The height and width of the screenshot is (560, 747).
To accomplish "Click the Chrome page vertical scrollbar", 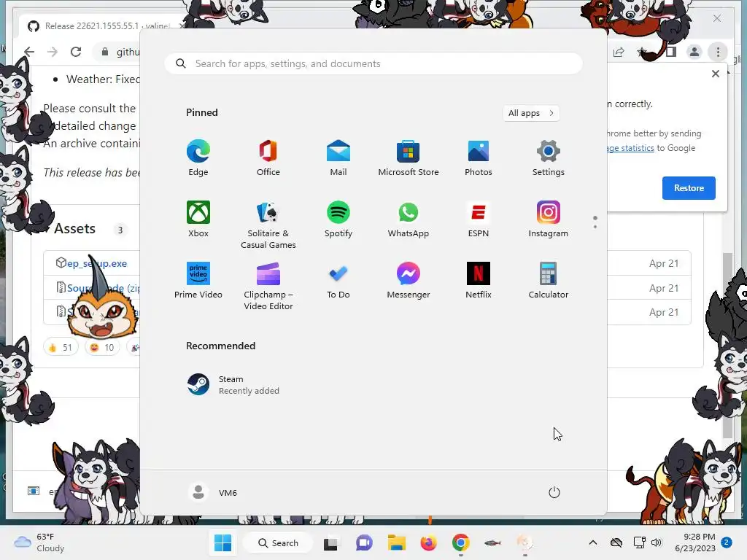I will pyautogui.click(x=727, y=345).
